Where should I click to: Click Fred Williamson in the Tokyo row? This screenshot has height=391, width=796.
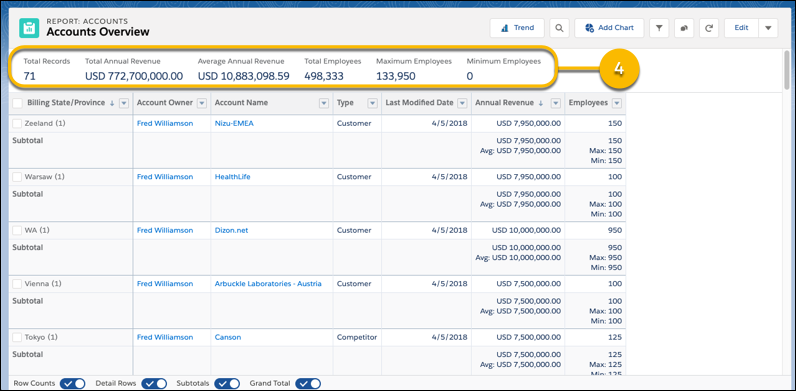click(165, 337)
